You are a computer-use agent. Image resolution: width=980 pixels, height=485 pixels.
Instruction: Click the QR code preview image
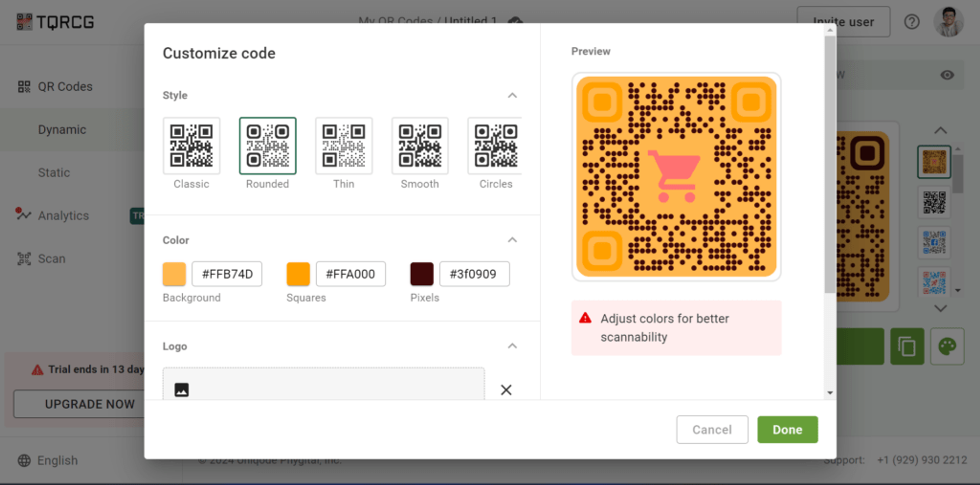[x=676, y=177]
